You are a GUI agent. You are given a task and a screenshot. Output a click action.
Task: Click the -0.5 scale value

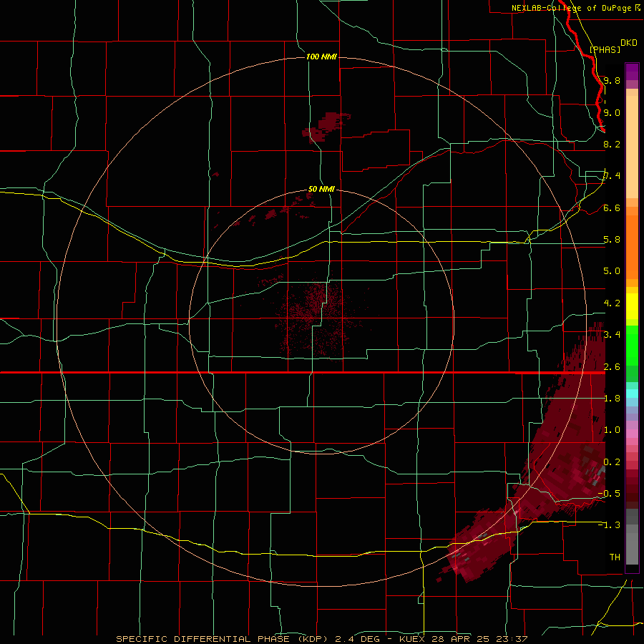pyautogui.click(x=609, y=494)
